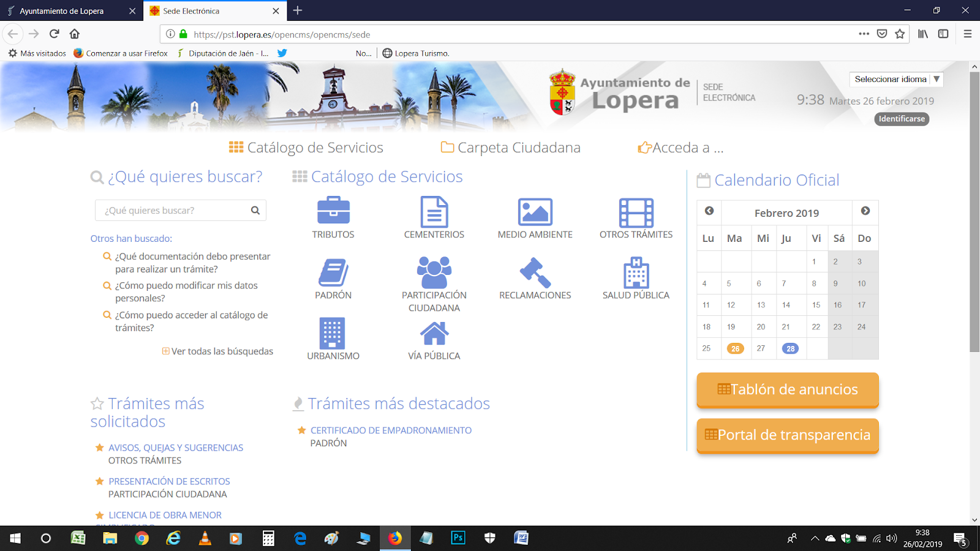Select the Tributos briefcase icon

pyautogui.click(x=333, y=211)
